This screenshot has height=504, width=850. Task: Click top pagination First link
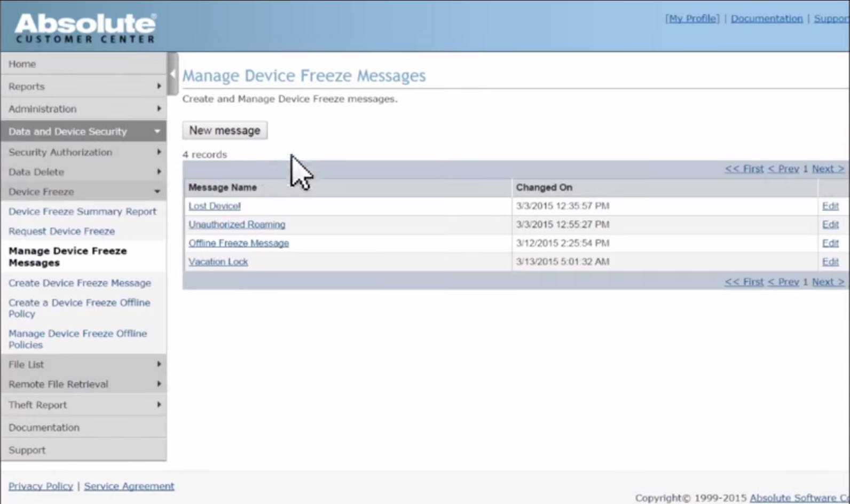744,169
